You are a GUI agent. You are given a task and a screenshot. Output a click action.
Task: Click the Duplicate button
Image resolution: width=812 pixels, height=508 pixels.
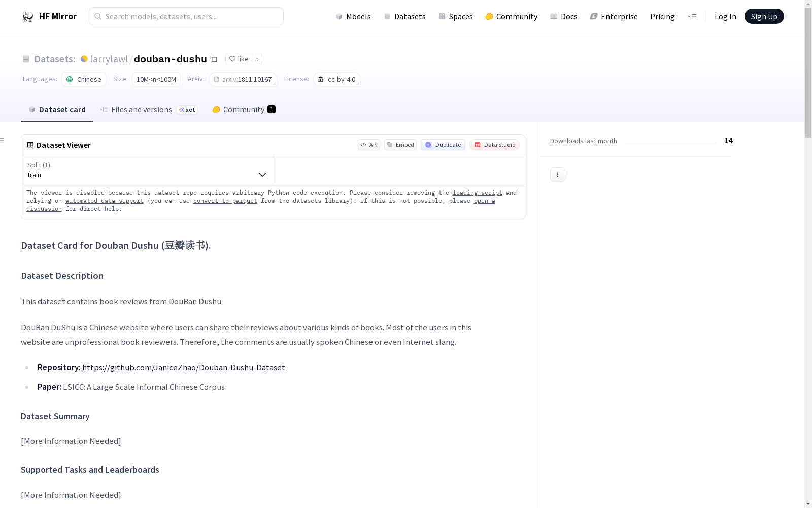tap(443, 145)
